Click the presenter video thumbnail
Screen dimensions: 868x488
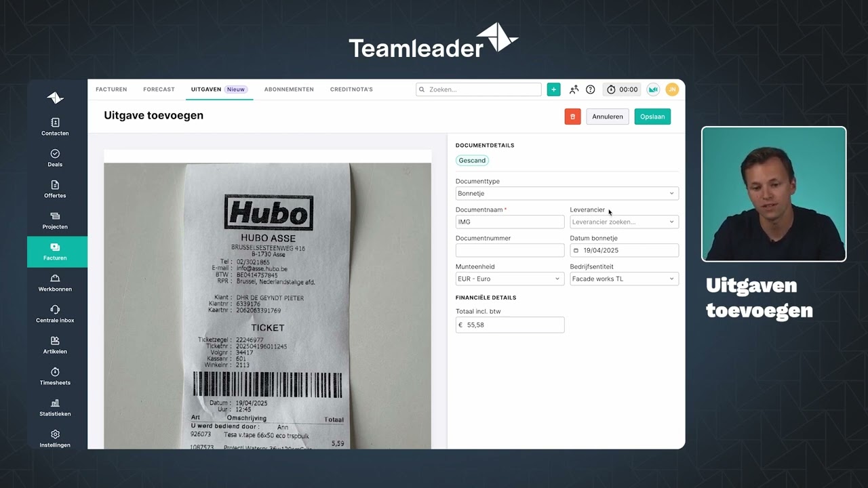[x=774, y=194]
